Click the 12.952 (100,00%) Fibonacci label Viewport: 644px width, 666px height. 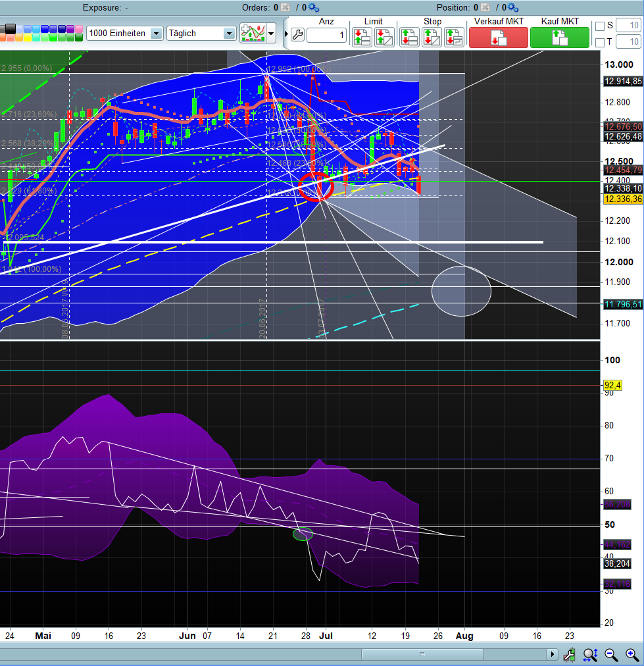point(299,69)
